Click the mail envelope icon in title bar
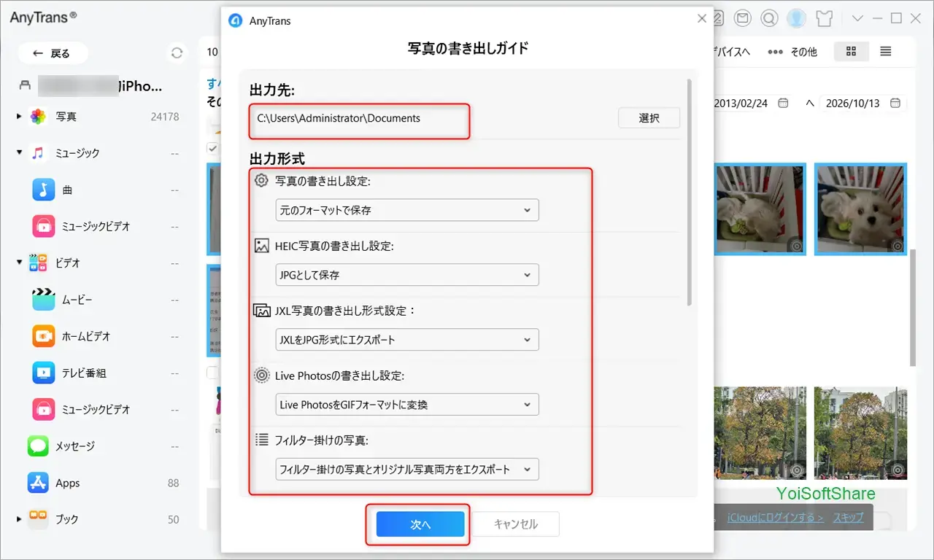 [x=744, y=18]
